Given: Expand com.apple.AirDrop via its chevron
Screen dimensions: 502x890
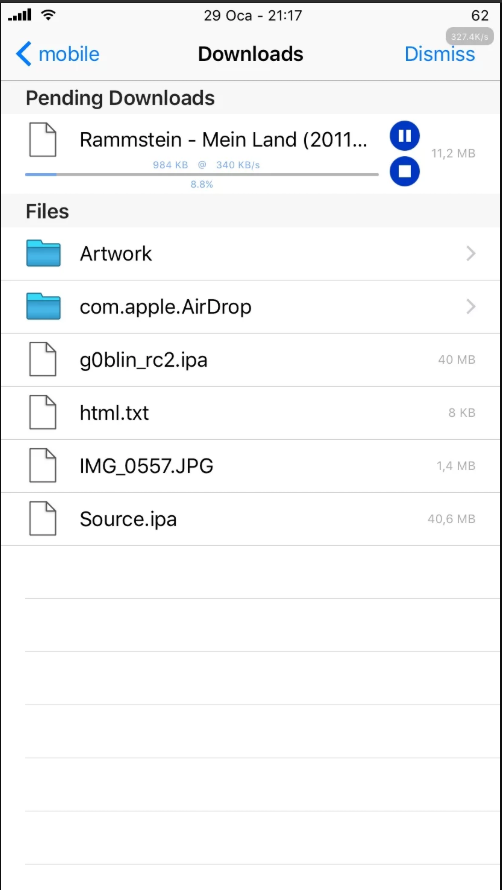Looking at the screenshot, I should 470,307.
